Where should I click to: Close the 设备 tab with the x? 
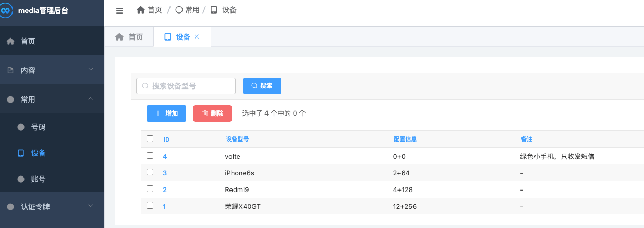pyautogui.click(x=197, y=37)
